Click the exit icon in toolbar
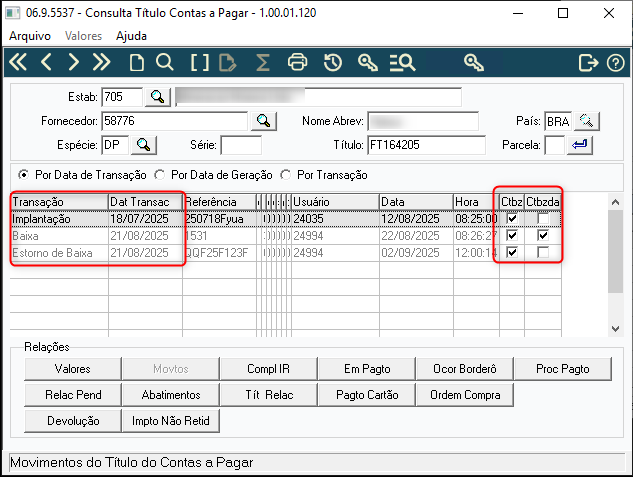Screen dimensions: 633x477 588,62
